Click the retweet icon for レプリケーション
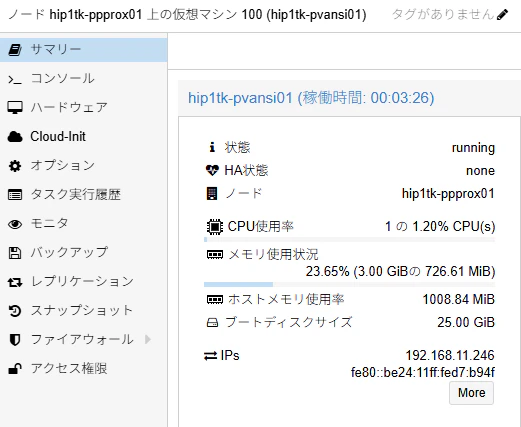The width and height of the screenshot is (521, 427). [x=15, y=283]
